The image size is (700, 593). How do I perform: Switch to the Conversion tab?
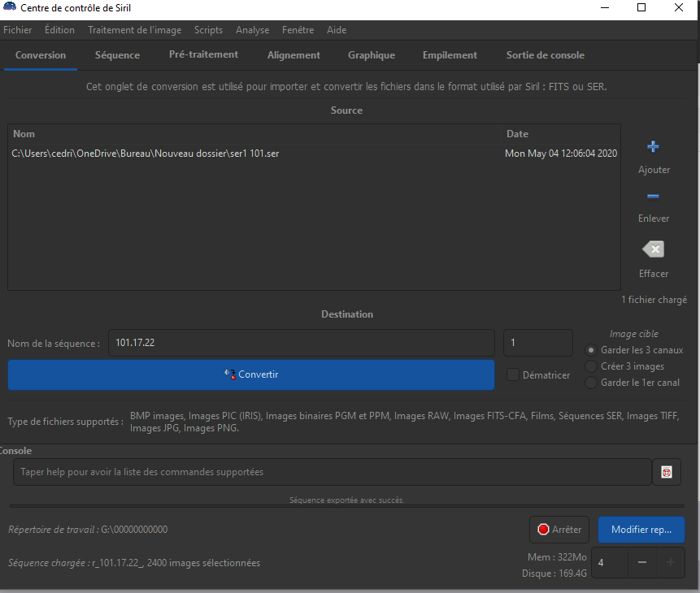[41, 55]
